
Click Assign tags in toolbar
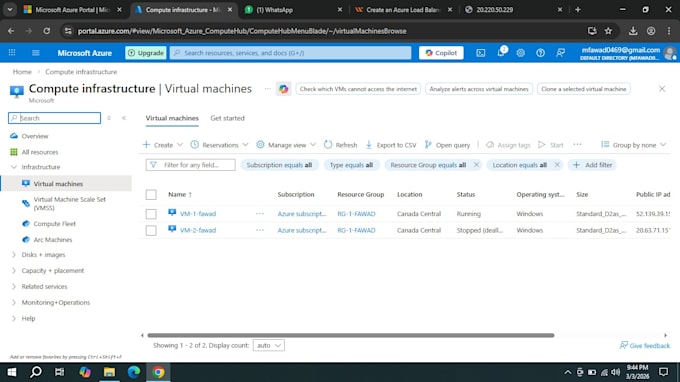click(508, 145)
